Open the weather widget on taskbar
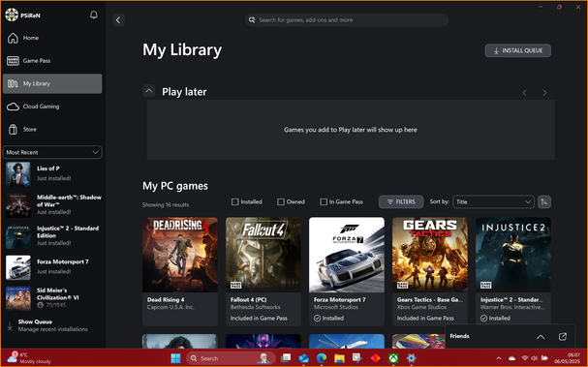The height and width of the screenshot is (367, 588). [29, 358]
